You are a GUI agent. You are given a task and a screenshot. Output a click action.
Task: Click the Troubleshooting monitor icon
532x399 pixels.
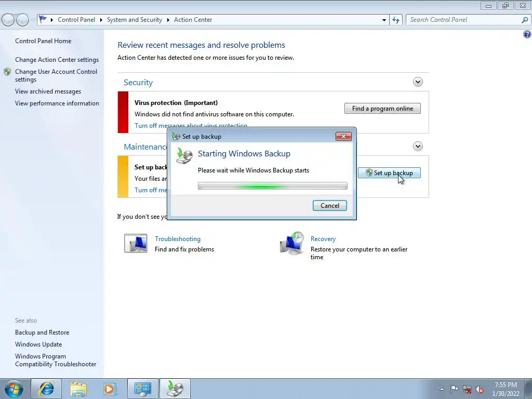(x=136, y=243)
